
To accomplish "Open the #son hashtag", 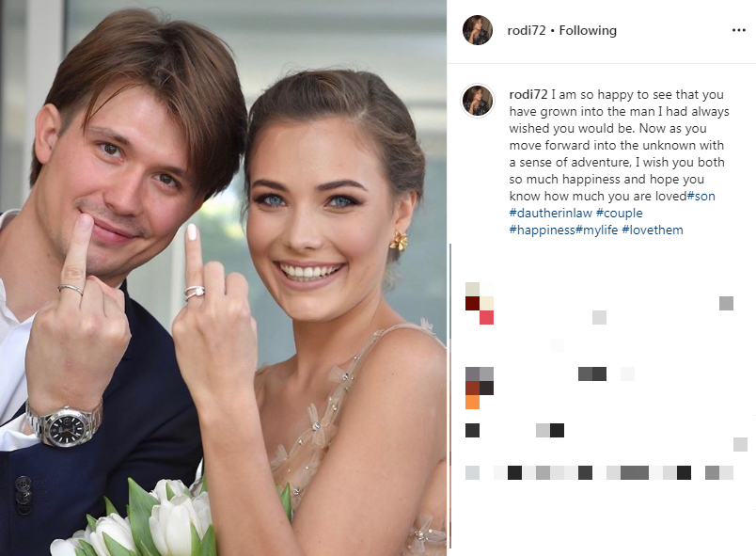I will 701,196.
